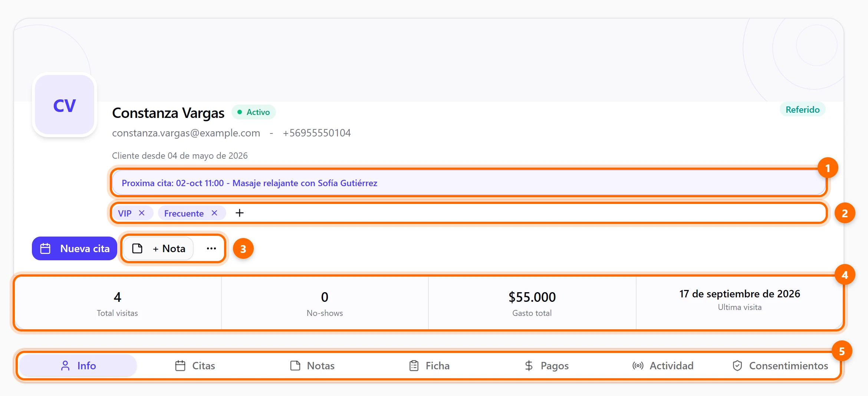Click the clipboard icon on Ficha tab
The width and height of the screenshot is (868, 396).
pyautogui.click(x=414, y=366)
